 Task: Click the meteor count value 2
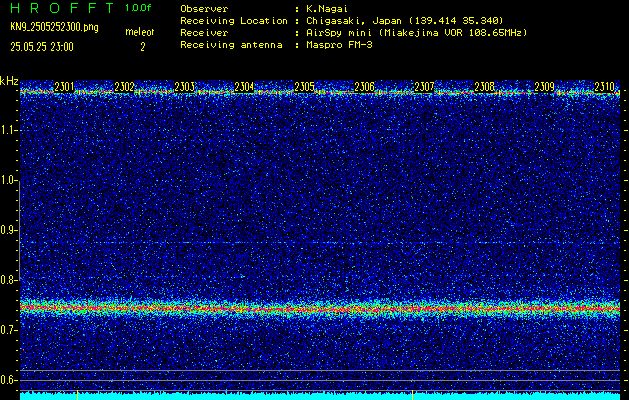142,47
